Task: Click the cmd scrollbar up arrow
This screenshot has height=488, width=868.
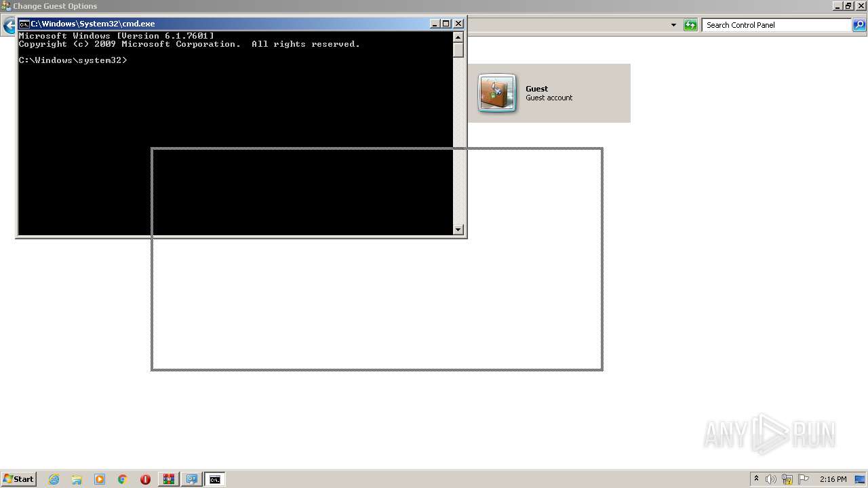Action: pyautogui.click(x=458, y=37)
